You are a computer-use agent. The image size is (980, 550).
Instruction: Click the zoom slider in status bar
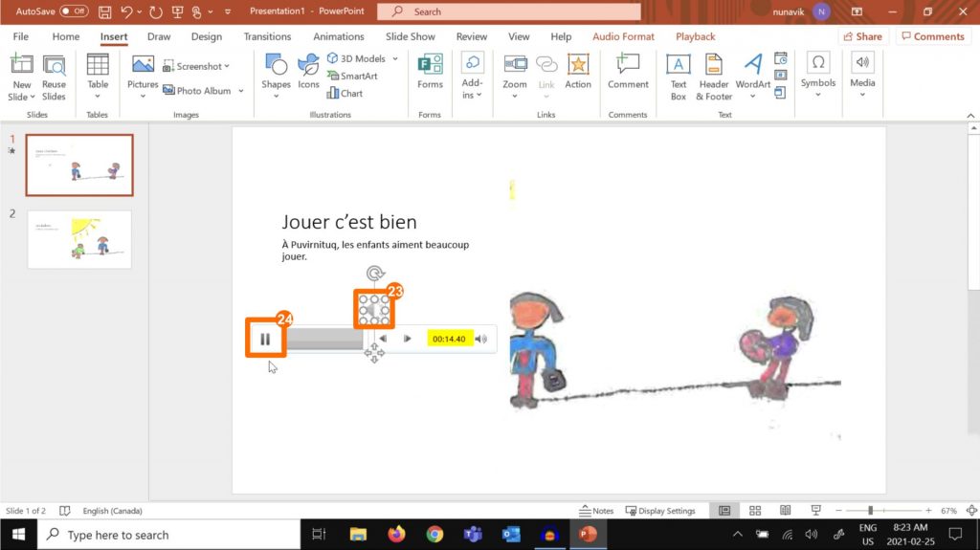pos(871,511)
